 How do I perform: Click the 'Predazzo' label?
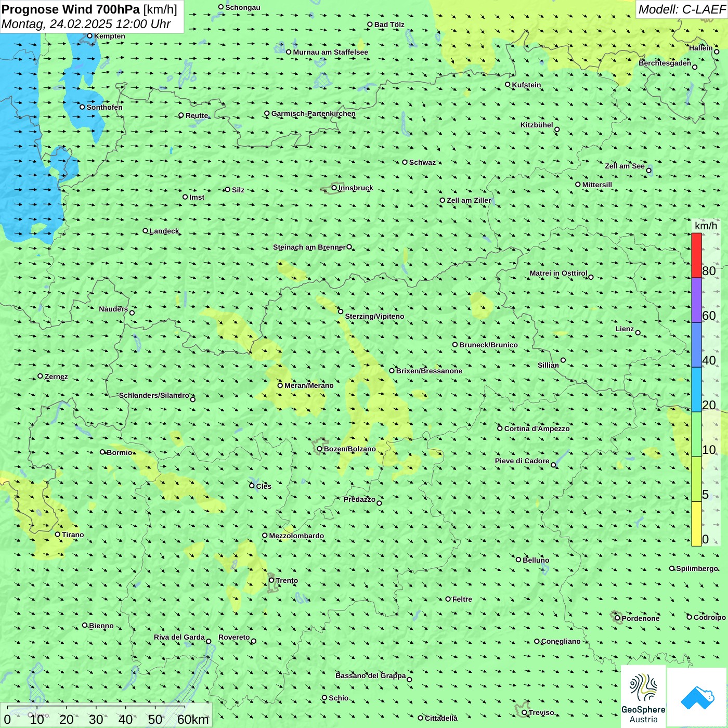pos(359,499)
